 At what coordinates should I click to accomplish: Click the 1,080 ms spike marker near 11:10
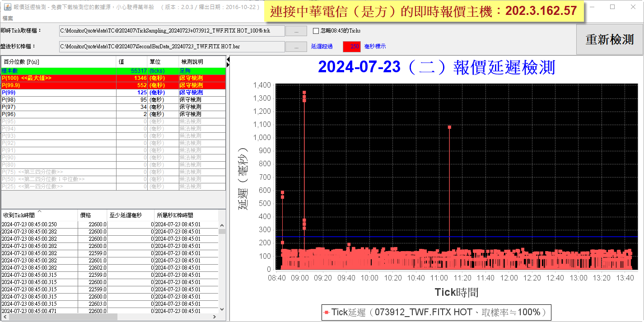pyautogui.click(x=449, y=127)
